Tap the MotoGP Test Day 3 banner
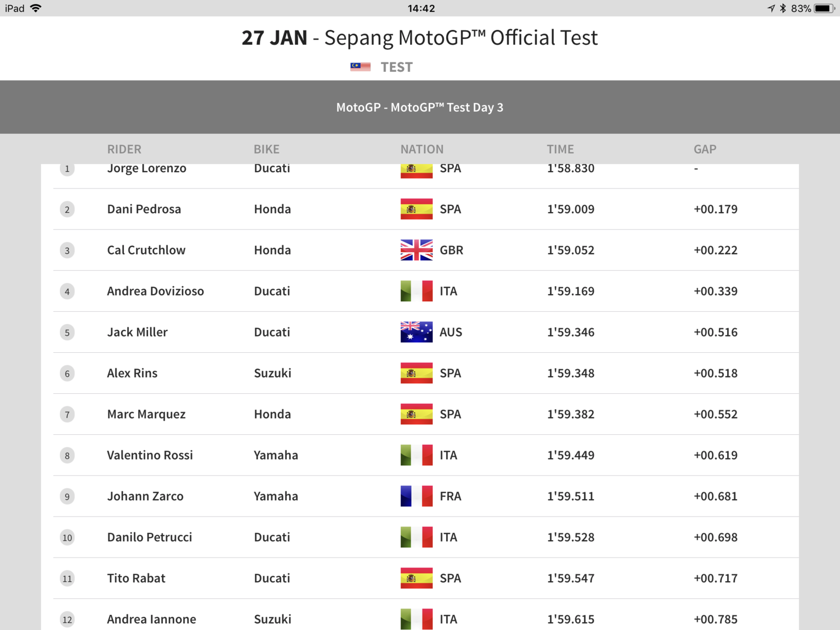 coord(420,107)
